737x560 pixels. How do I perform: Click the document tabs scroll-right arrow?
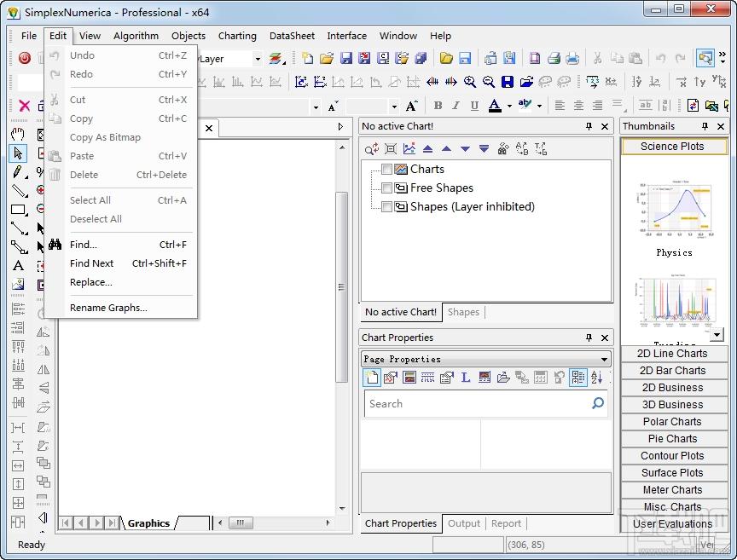340,127
